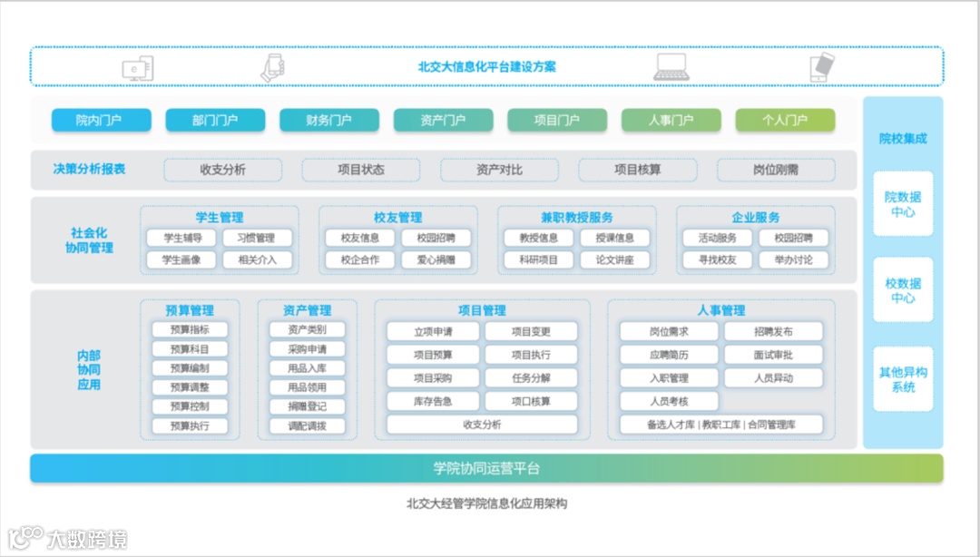Image resolution: width=980 pixels, height=557 pixels.
Task: Click 校园招聘 under 企业服务
Action: coord(794,239)
